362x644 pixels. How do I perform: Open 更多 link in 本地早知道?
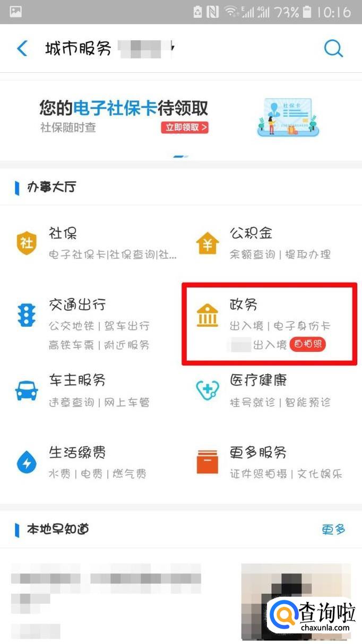point(333,529)
